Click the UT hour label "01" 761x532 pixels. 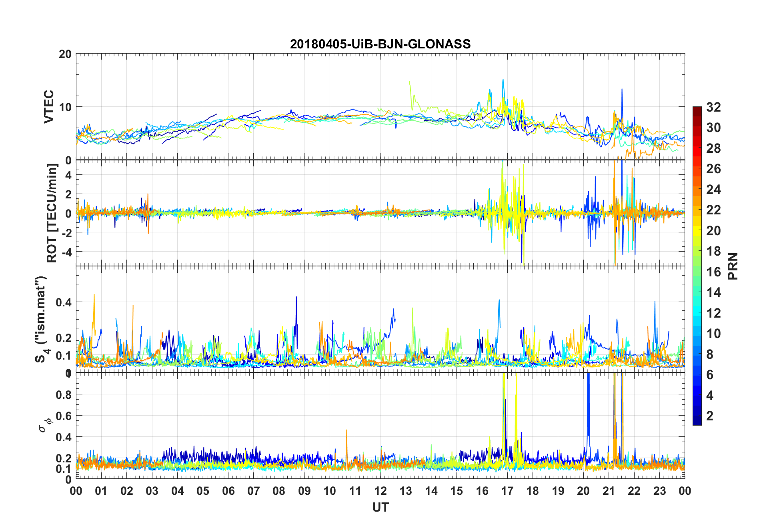(x=101, y=491)
